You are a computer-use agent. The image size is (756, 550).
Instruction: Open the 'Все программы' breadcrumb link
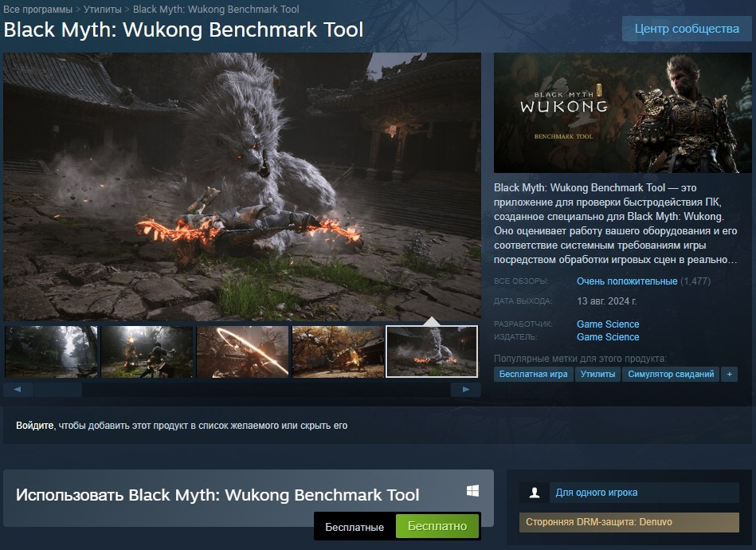[37, 10]
